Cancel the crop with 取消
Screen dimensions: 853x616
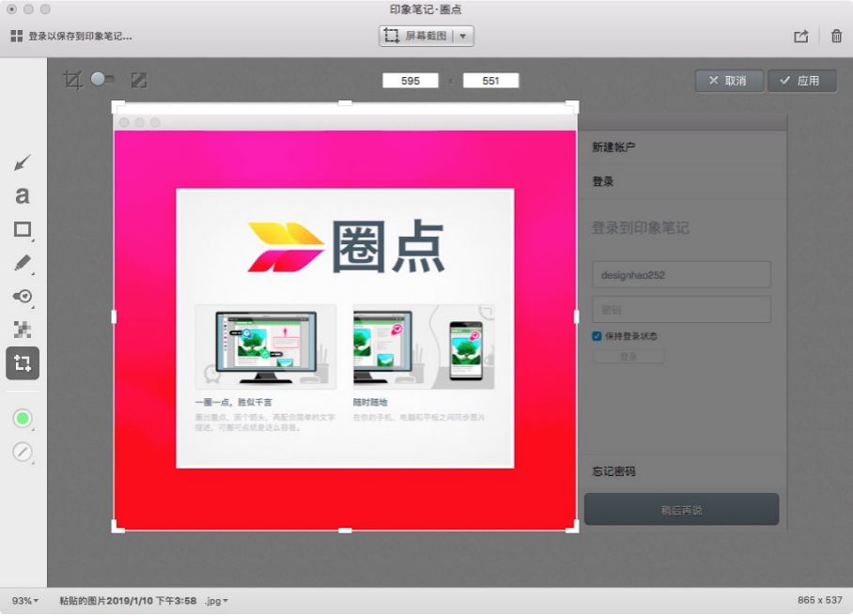(x=729, y=81)
